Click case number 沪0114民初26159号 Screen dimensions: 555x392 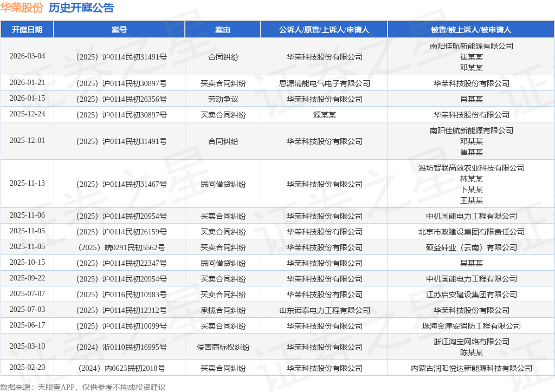click(121, 232)
